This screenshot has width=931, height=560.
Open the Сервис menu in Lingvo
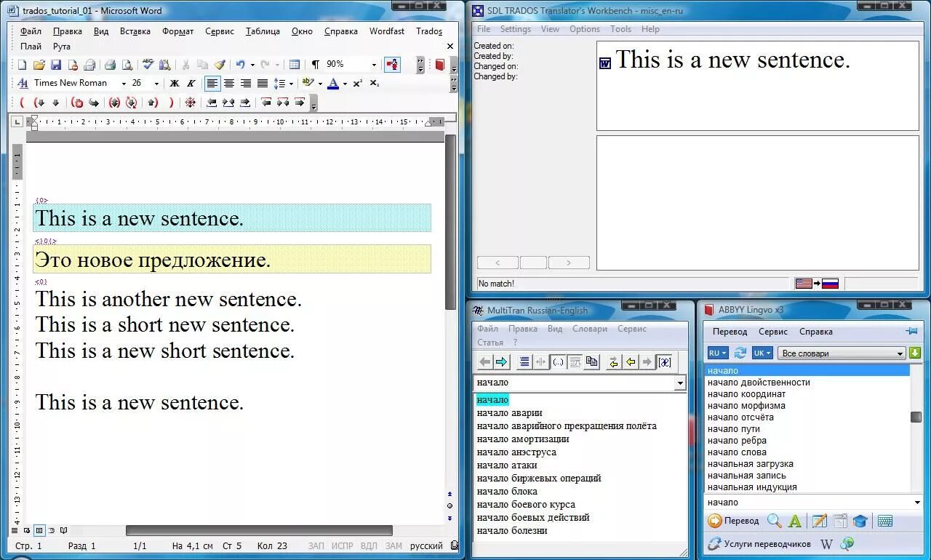[x=773, y=332]
